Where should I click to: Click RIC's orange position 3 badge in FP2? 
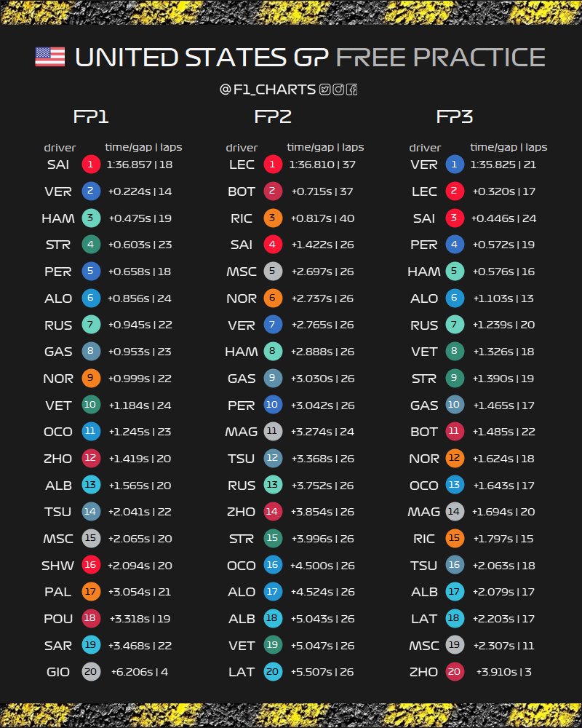point(272,218)
